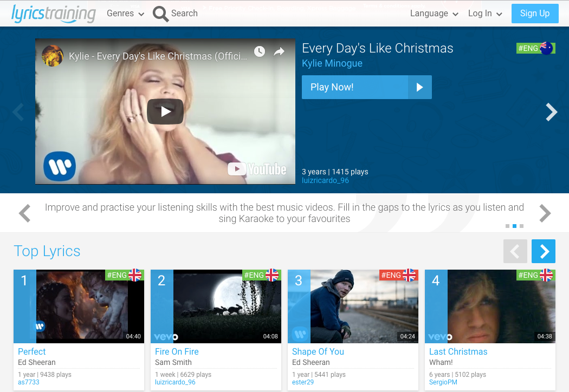The width and height of the screenshot is (569, 392).
Task: Go to previous featured video with left chevron
Action: click(18, 112)
